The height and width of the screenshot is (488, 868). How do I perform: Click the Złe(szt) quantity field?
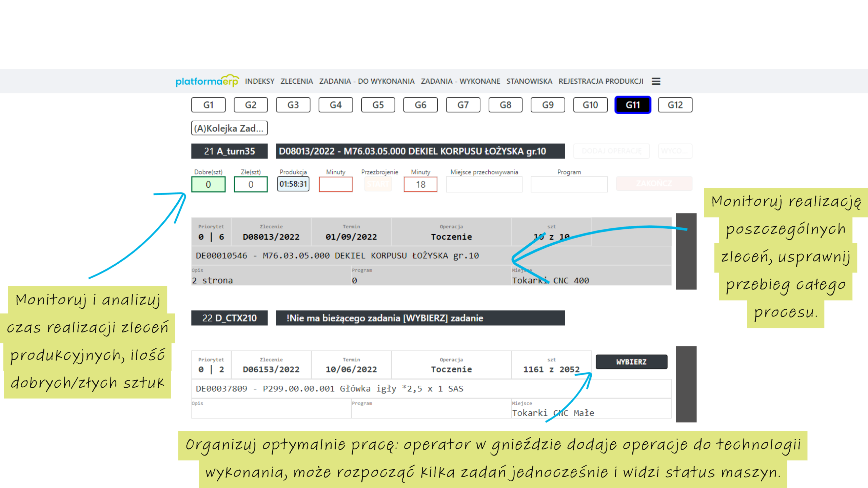click(x=251, y=184)
